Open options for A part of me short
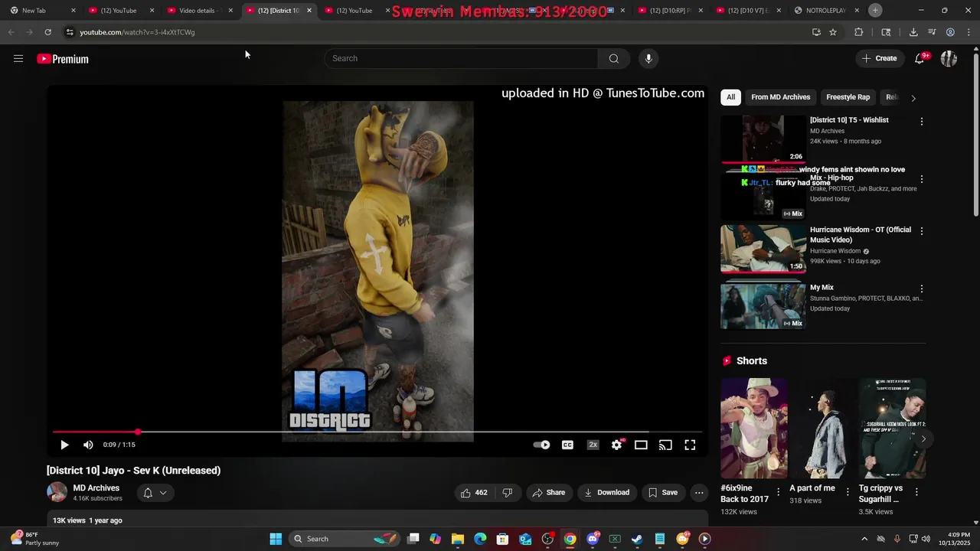 [x=847, y=492]
